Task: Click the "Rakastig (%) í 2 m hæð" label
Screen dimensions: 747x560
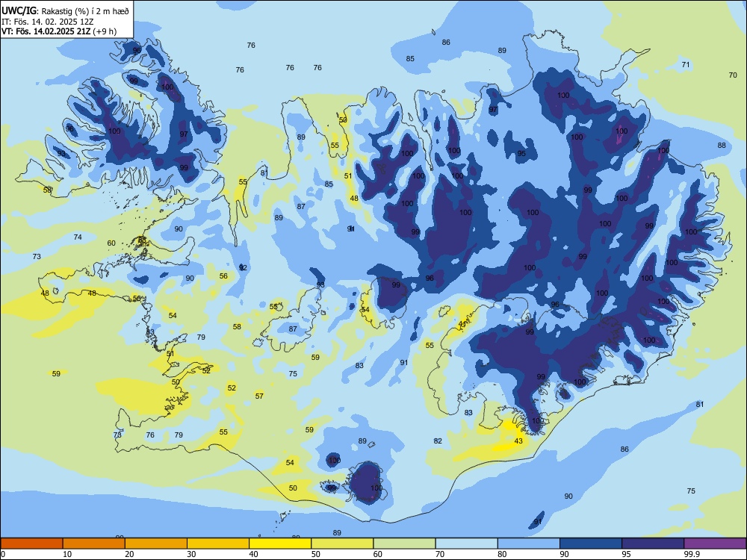Action: (85, 11)
